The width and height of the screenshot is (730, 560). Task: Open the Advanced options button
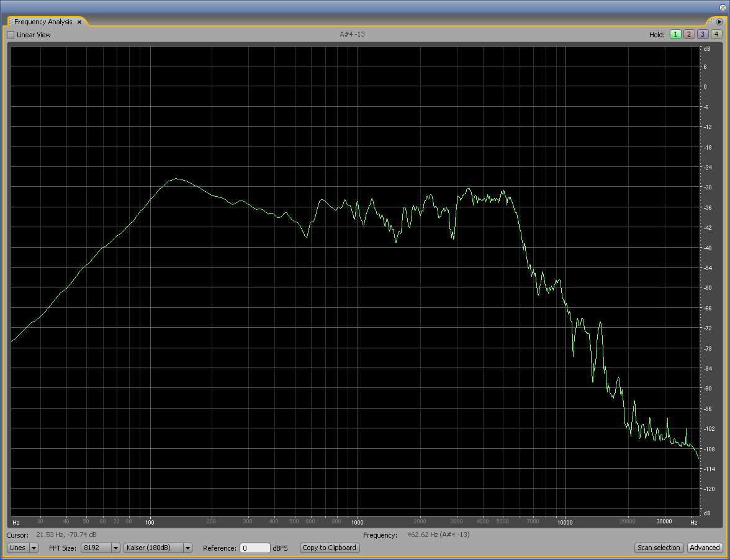(705, 548)
